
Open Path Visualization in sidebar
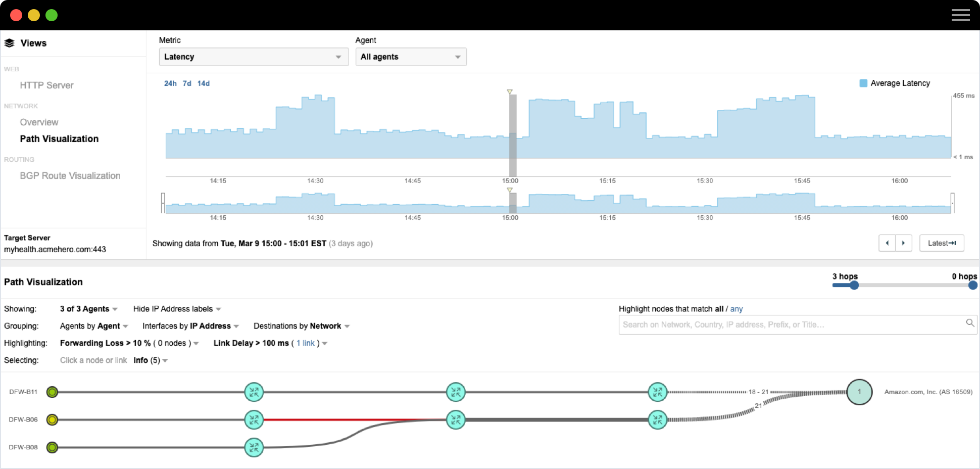pos(59,139)
